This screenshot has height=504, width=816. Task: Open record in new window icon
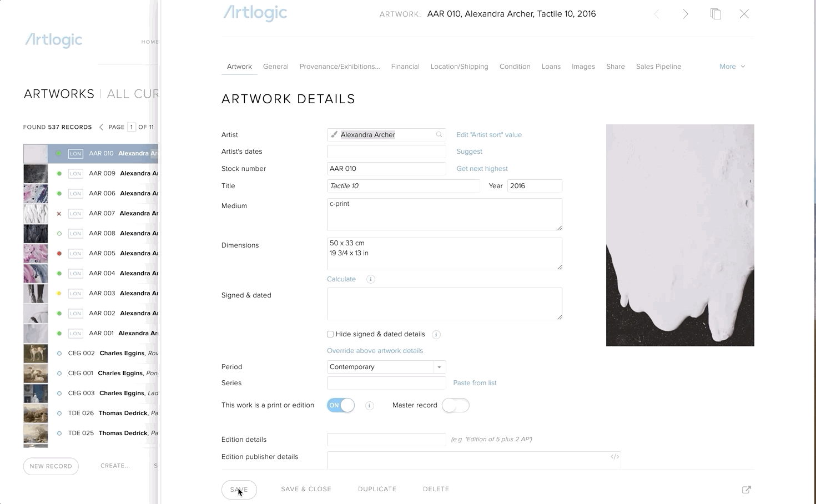coord(747,490)
